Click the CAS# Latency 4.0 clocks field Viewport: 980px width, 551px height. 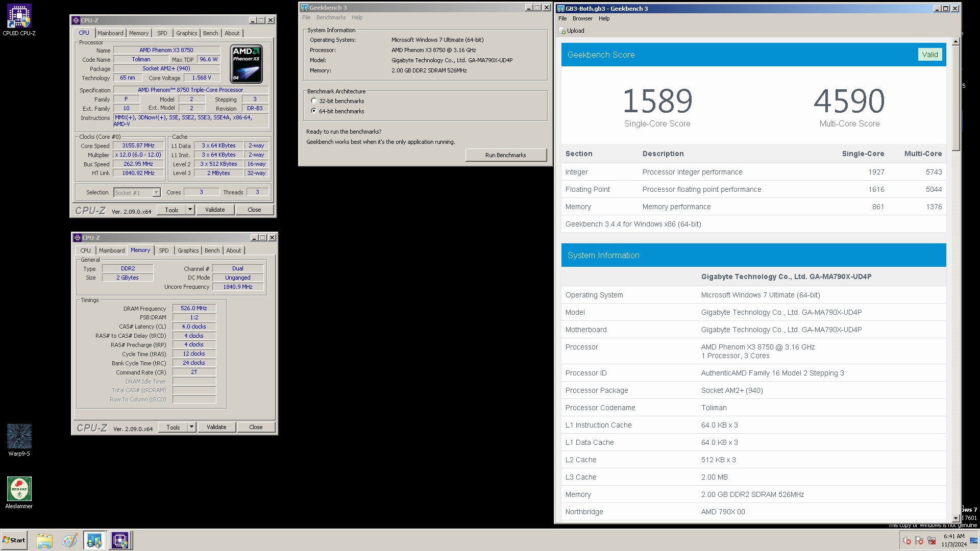pos(194,327)
